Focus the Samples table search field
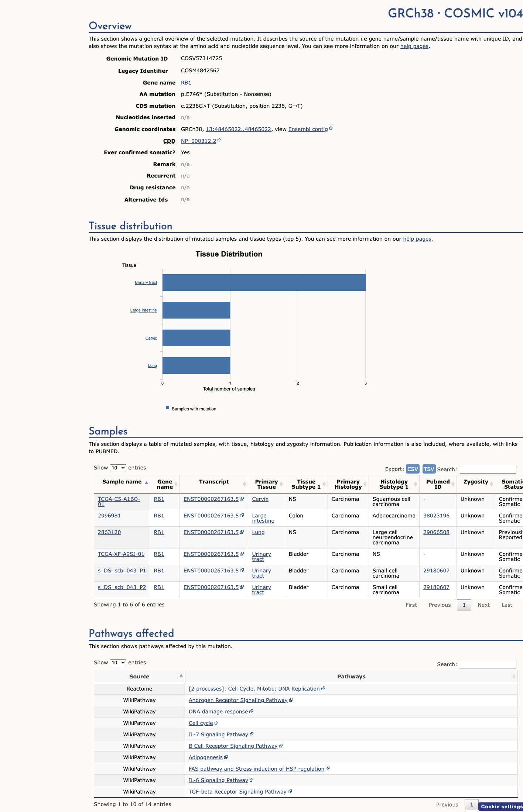 click(488, 469)
